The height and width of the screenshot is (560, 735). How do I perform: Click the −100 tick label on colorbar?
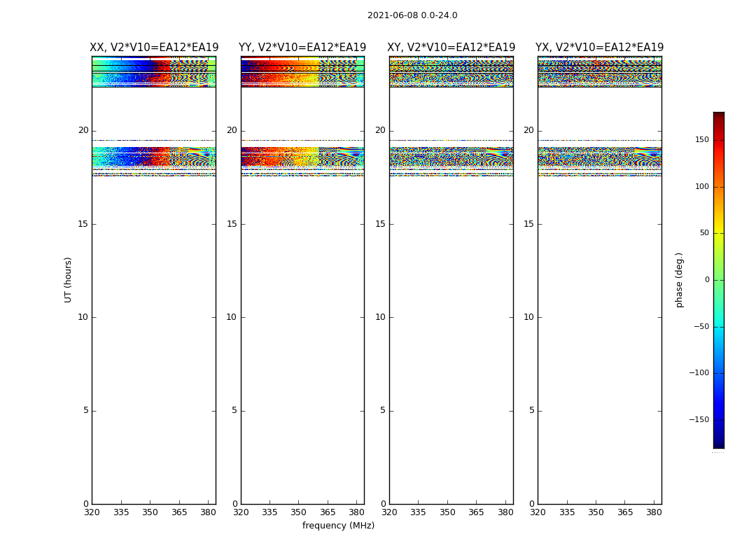699,372
